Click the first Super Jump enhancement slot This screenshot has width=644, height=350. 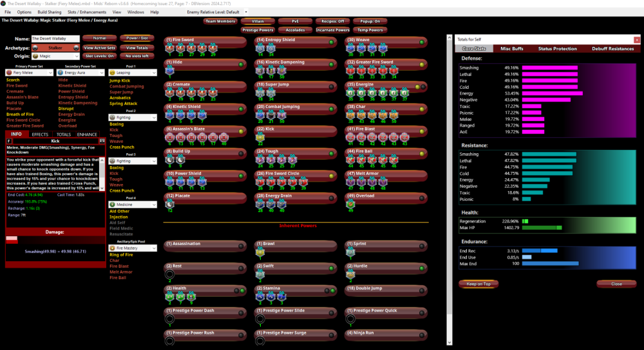tap(260, 92)
